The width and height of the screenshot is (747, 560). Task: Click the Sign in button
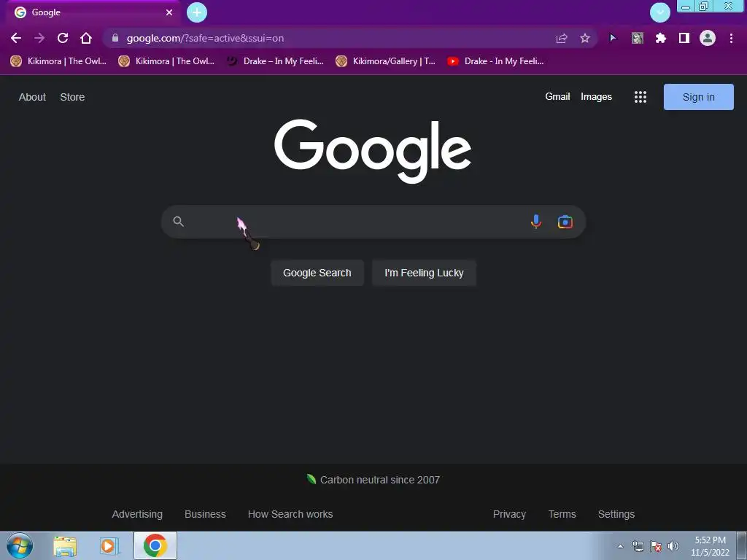coord(698,97)
